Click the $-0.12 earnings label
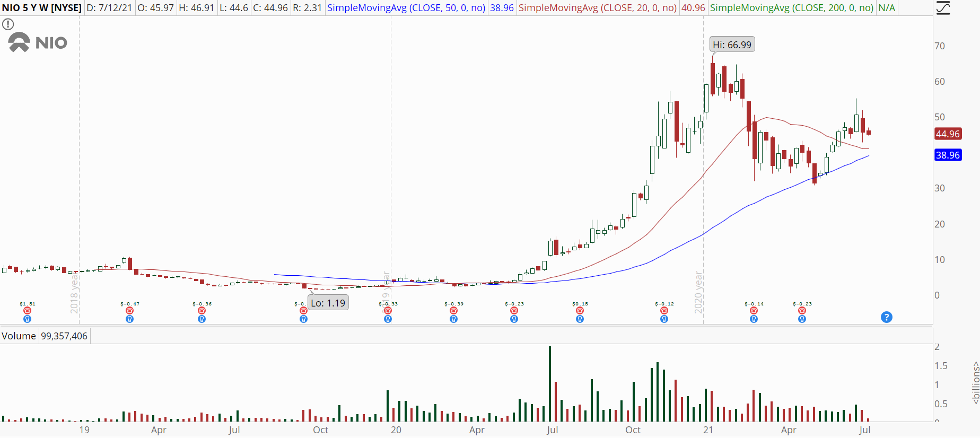Viewport: 980px width, 438px height. pos(664,304)
